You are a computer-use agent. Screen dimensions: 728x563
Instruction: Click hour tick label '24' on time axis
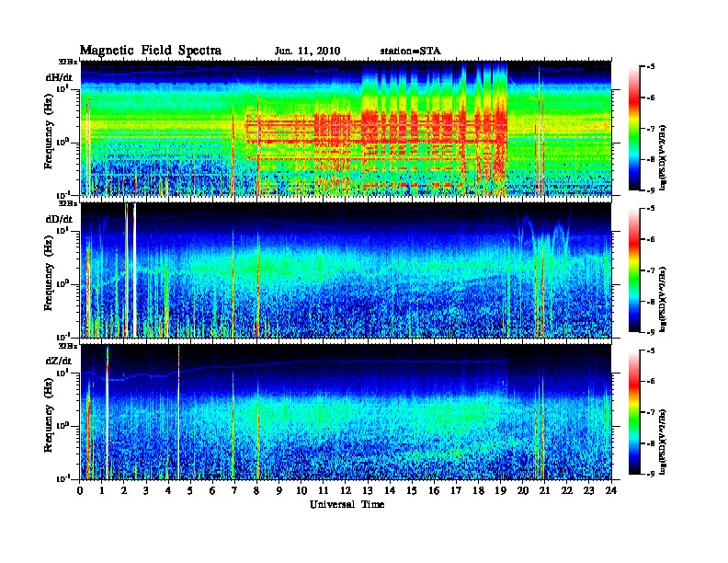[x=611, y=490]
